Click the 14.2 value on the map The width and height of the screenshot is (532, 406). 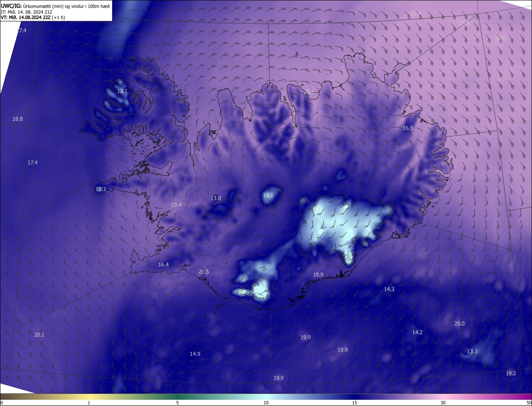click(417, 333)
